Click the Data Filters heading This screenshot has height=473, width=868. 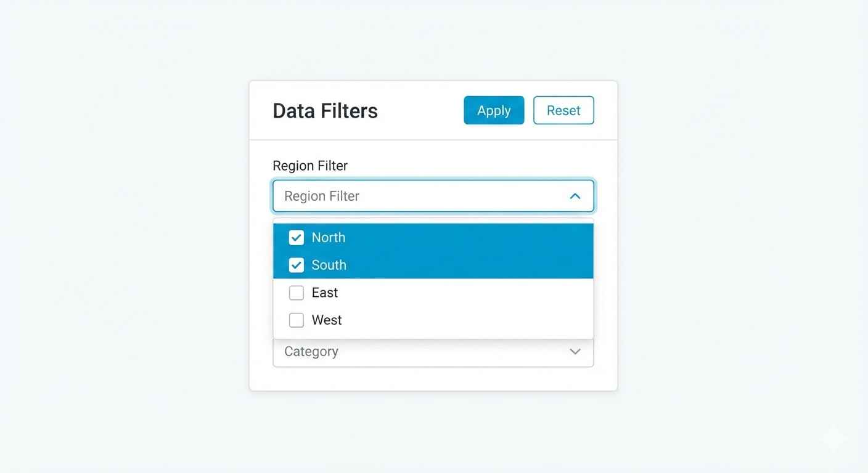325,111
